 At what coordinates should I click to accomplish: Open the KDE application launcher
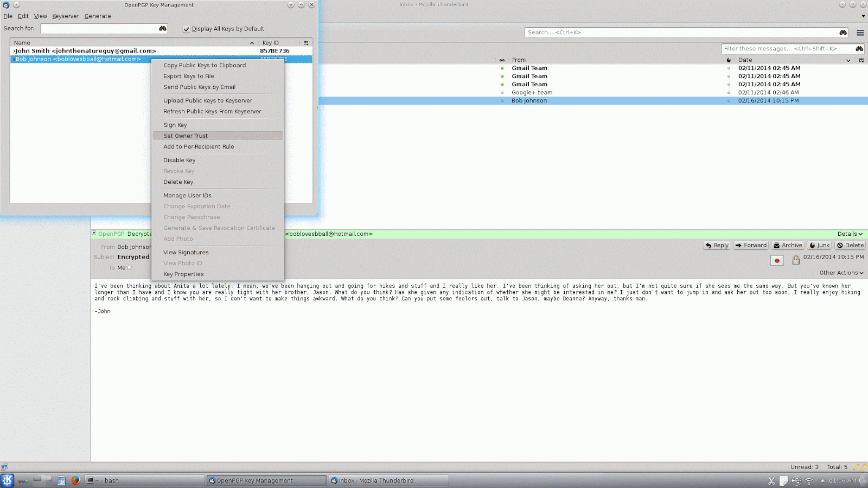click(x=7, y=480)
